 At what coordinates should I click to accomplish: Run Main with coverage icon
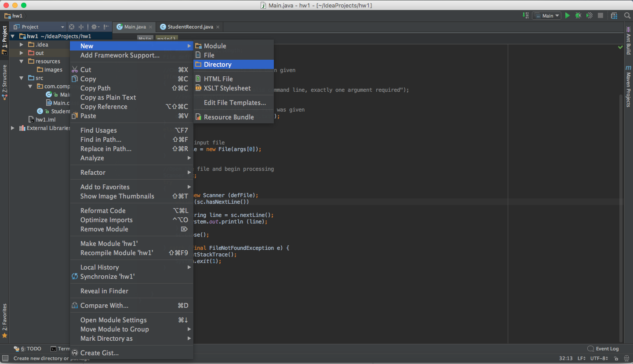(589, 15)
